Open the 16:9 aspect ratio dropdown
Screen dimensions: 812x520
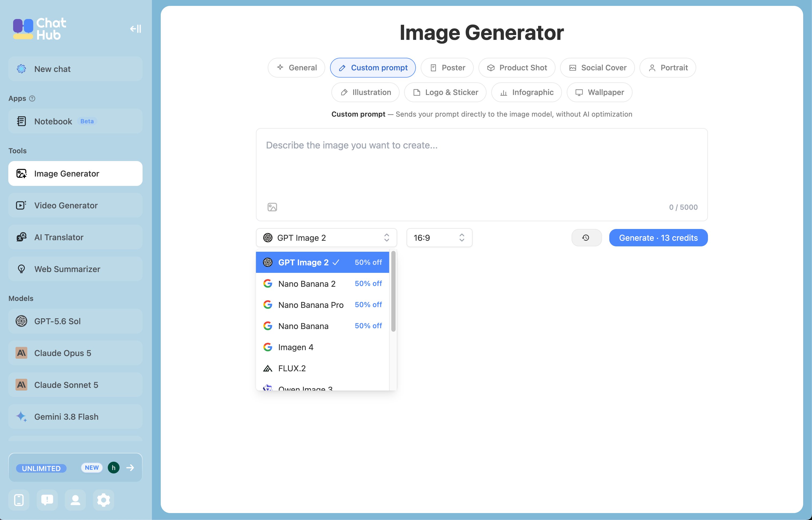[439, 238]
